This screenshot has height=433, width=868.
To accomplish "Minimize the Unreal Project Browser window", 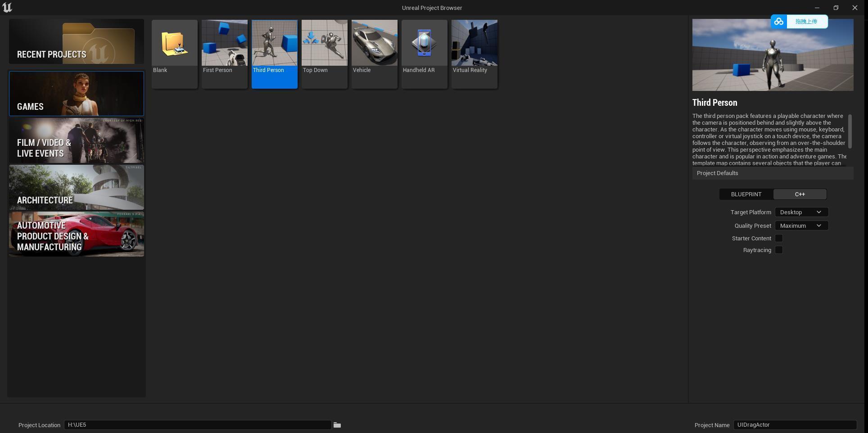I will tap(817, 8).
